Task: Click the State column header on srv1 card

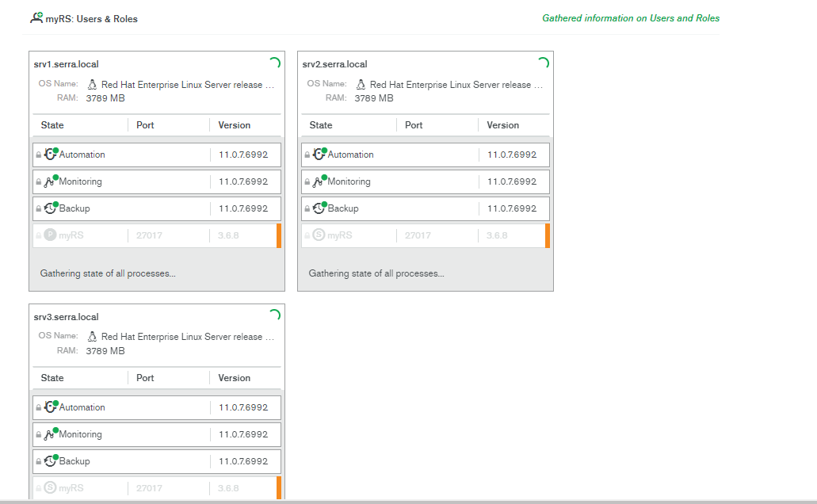Action: click(x=52, y=125)
